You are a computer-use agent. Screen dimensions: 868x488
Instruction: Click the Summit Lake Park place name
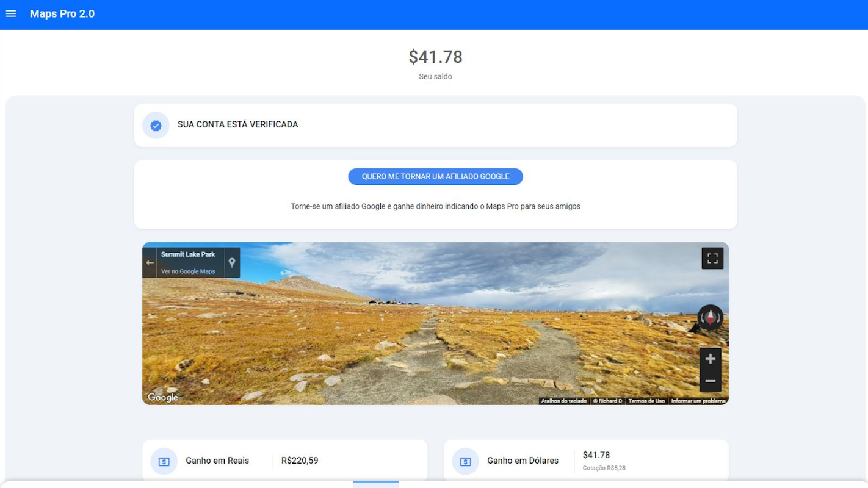188,254
